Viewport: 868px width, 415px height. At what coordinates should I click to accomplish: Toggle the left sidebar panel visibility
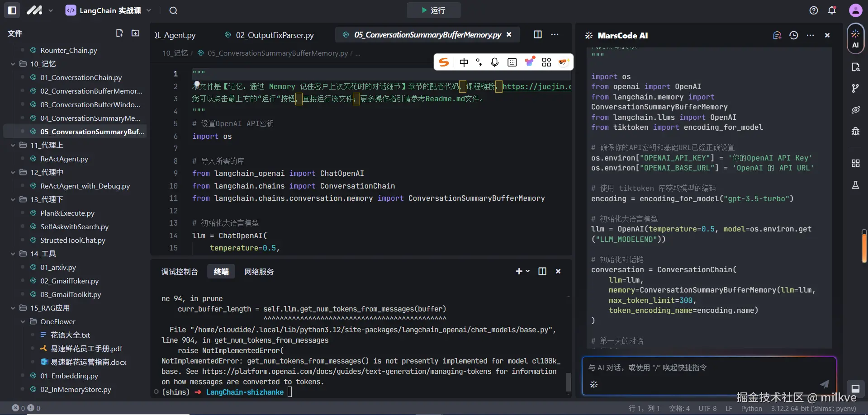point(12,10)
